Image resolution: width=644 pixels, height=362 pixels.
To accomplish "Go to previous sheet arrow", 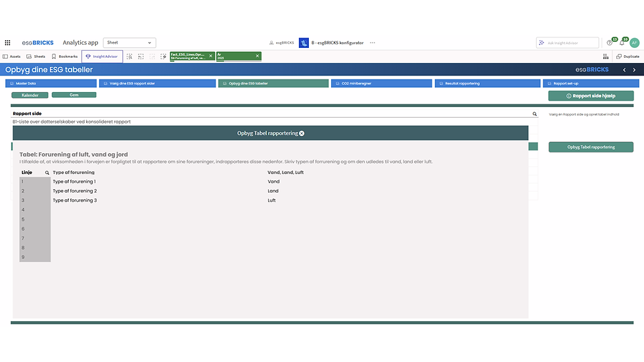I will point(624,70).
